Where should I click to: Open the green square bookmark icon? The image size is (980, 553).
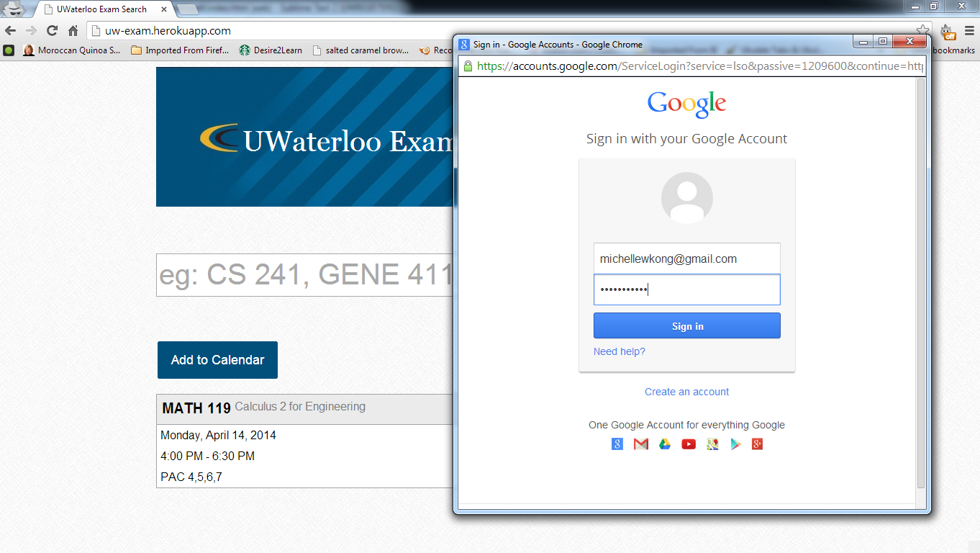click(x=9, y=50)
